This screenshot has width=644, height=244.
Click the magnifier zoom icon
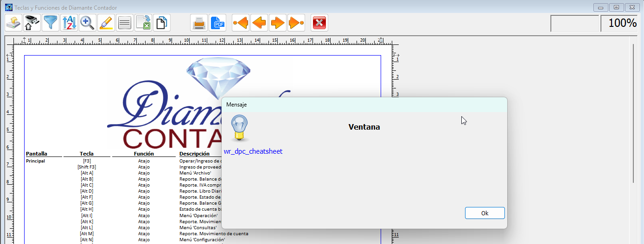coord(88,22)
